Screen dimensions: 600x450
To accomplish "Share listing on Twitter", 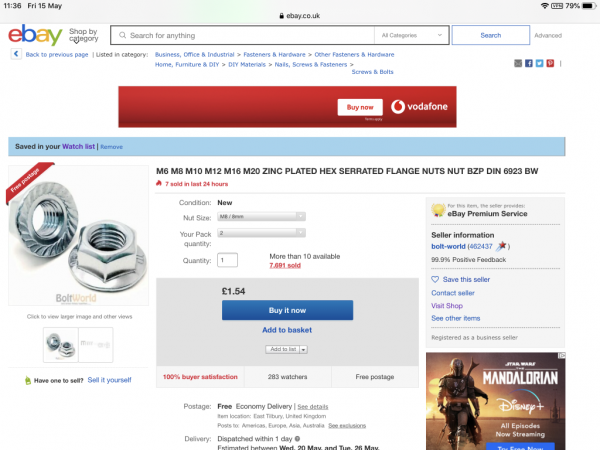I will pos(539,63).
